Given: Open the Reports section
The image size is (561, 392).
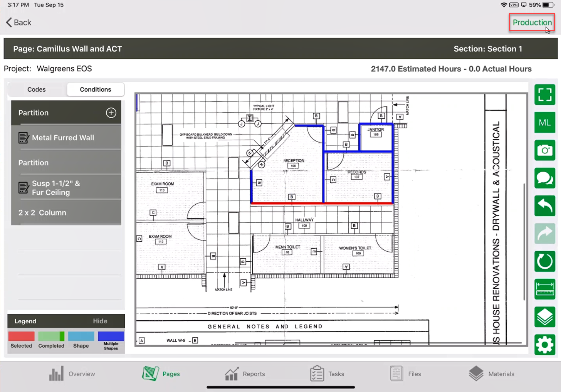Looking at the screenshot, I should [x=245, y=374].
